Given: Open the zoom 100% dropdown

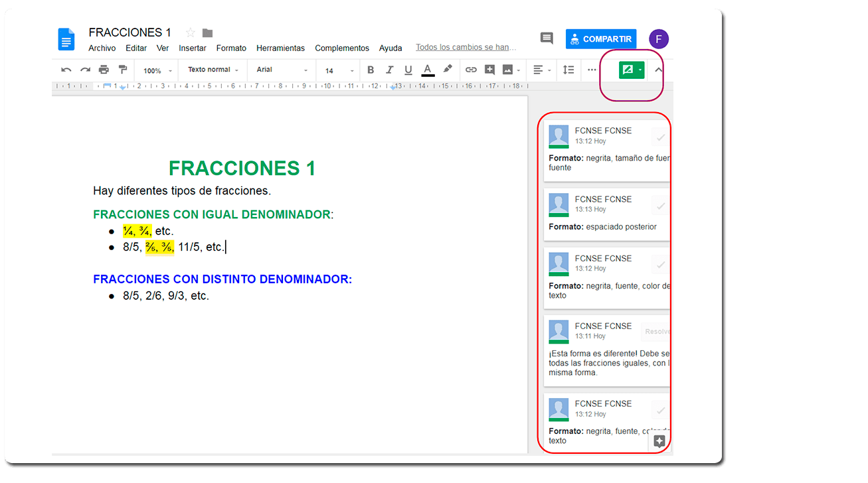Looking at the screenshot, I should click(x=158, y=70).
